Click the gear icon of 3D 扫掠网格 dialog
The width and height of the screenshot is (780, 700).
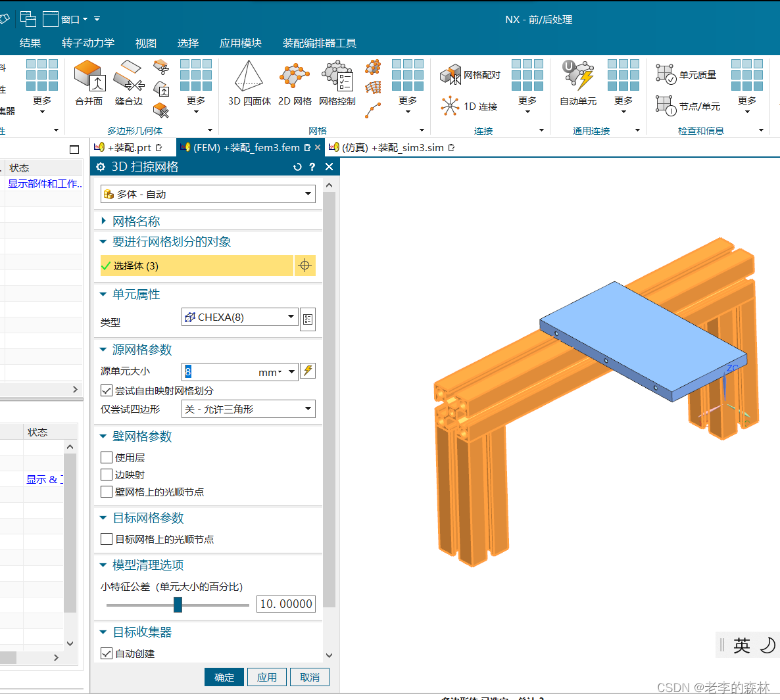tap(101, 167)
